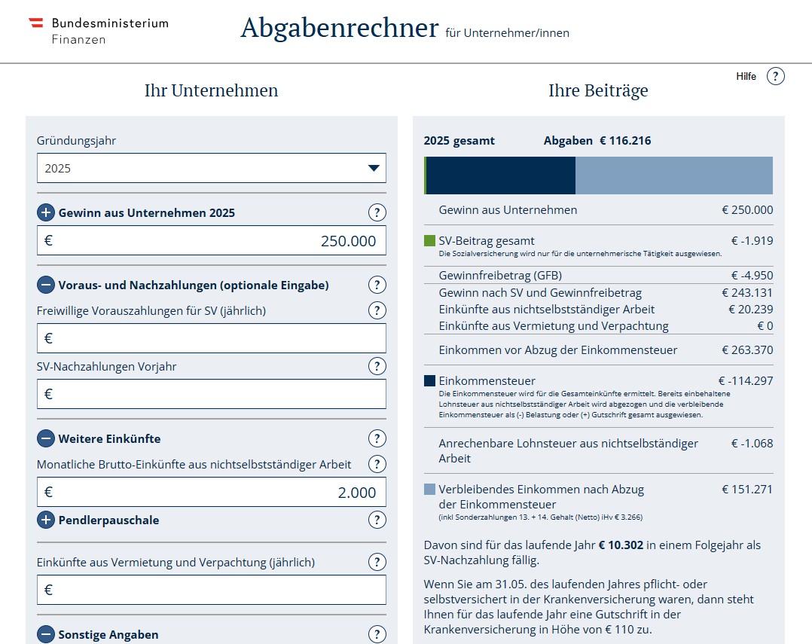
Task: Click the Bundesministerium Finanzen logo
Action: 98,31
